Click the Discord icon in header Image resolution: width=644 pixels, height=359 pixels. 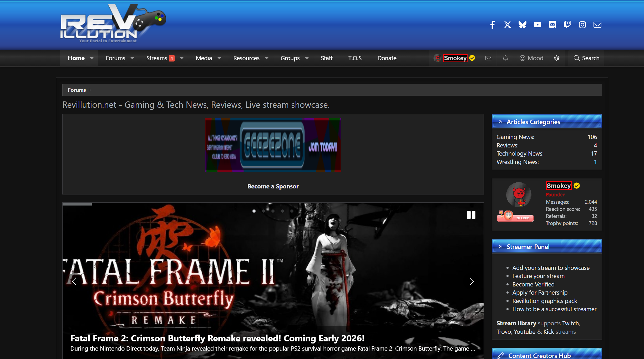click(552, 25)
